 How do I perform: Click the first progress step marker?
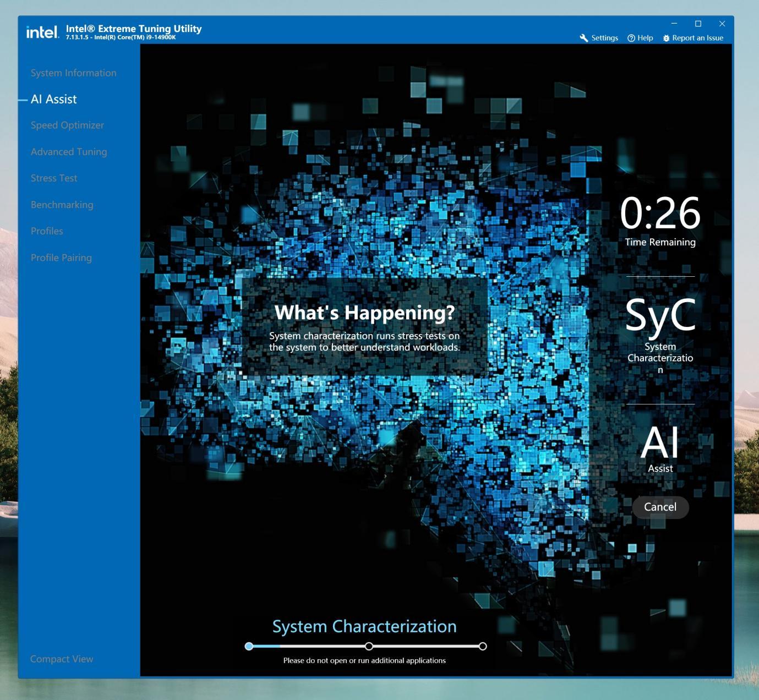coord(249,646)
